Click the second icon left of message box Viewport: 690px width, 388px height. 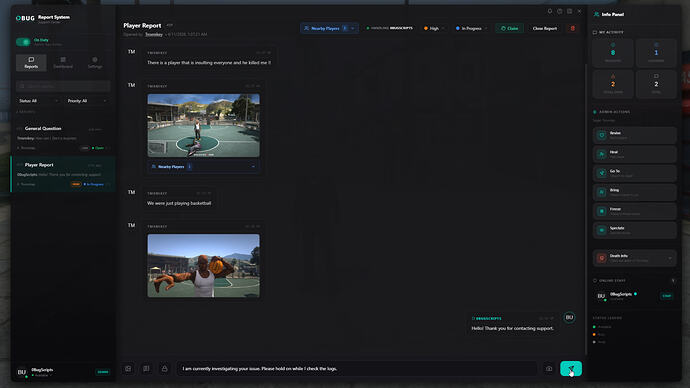click(x=146, y=369)
